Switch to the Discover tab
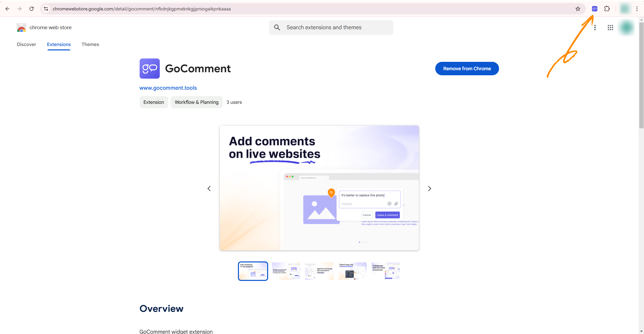Image resolution: width=644 pixels, height=334 pixels. pyautogui.click(x=27, y=44)
